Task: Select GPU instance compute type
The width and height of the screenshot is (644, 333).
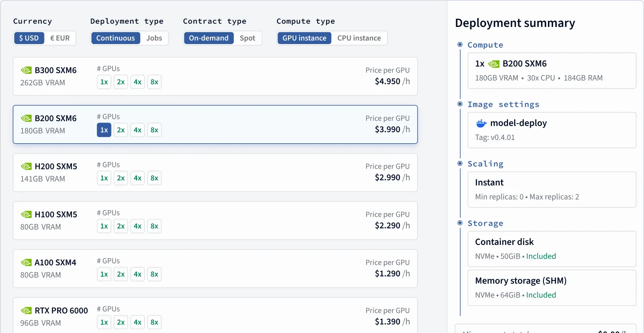Action: pos(304,38)
